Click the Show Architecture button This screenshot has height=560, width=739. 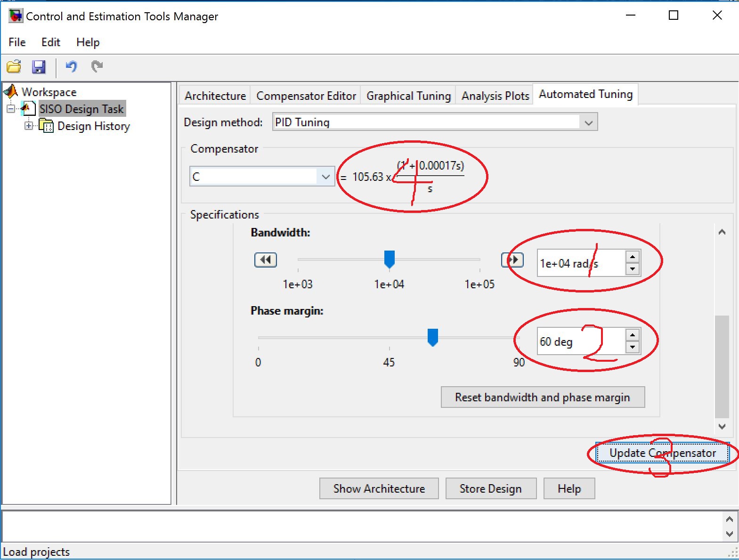coord(379,489)
